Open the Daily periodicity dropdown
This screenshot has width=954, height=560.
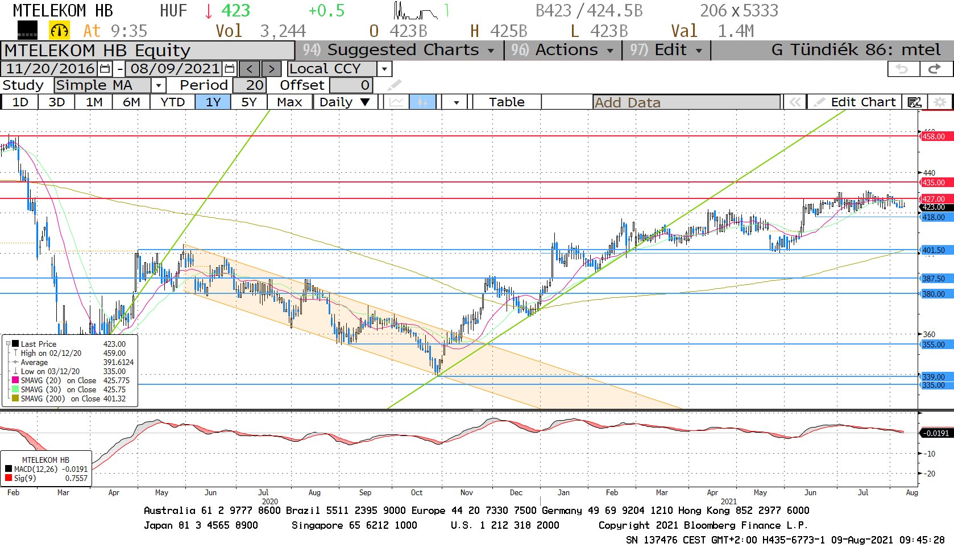[x=345, y=102]
